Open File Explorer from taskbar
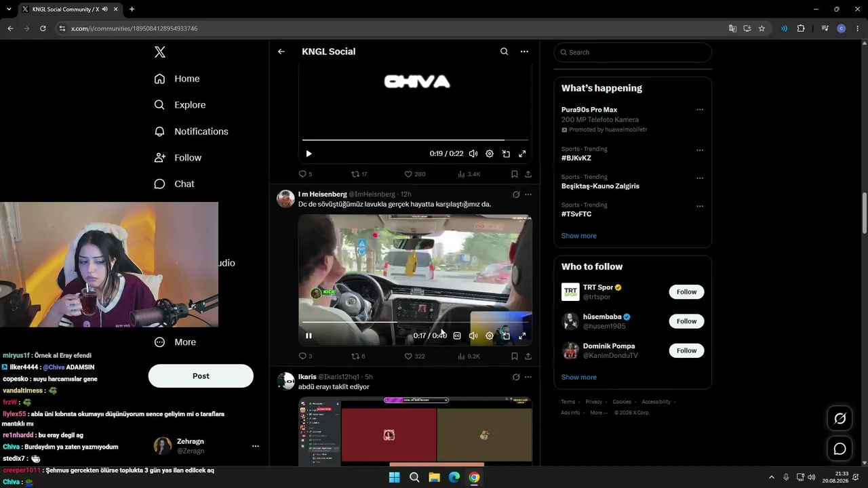Image resolution: width=868 pixels, height=488 pixels. (x=435, y=477)
